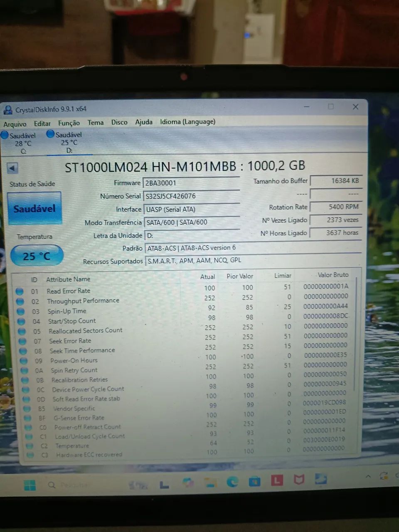The height and width of the screenshot is (532, 399).
Task: Open the Editar menu
Action: pos(42,123)
